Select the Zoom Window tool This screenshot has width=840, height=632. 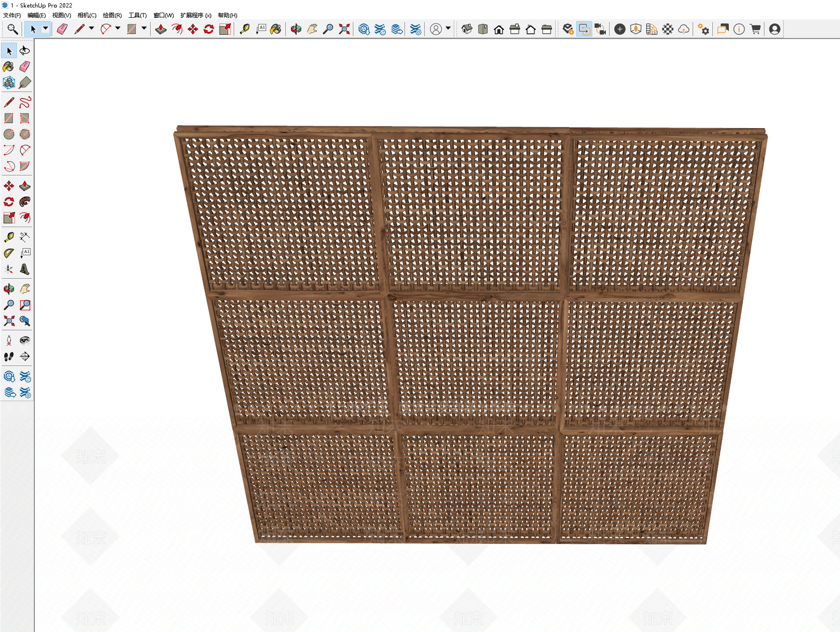point(25,305)
